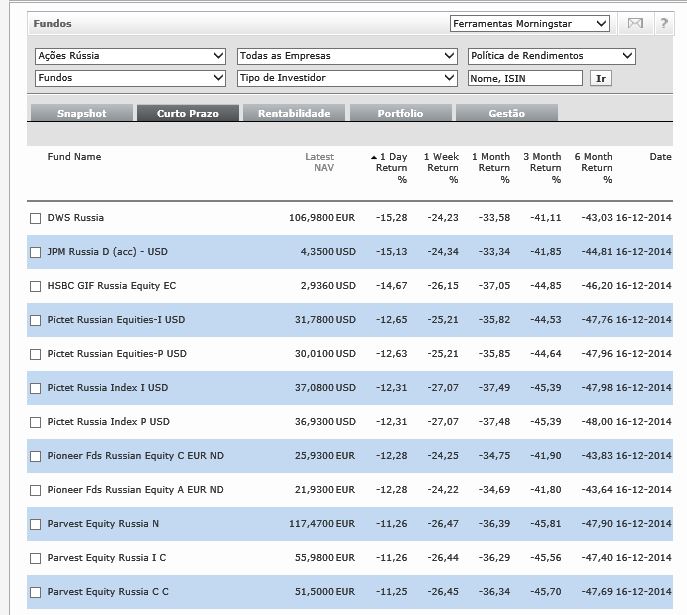Switch to the Snapshot tab

pos(81,113)
